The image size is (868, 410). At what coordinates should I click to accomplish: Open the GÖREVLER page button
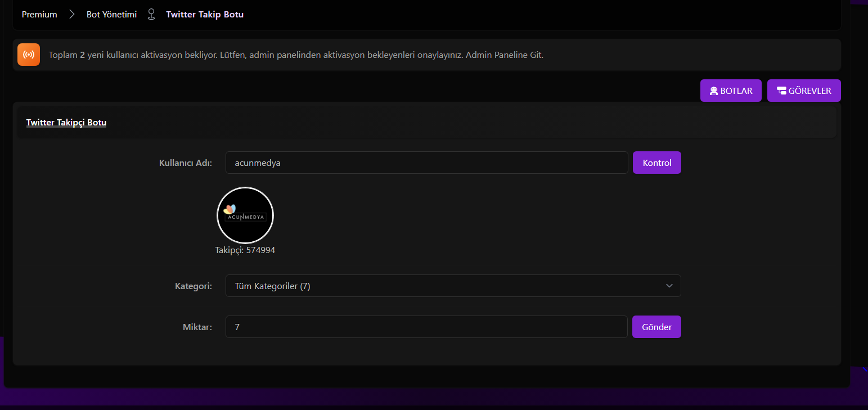[804, 91]
